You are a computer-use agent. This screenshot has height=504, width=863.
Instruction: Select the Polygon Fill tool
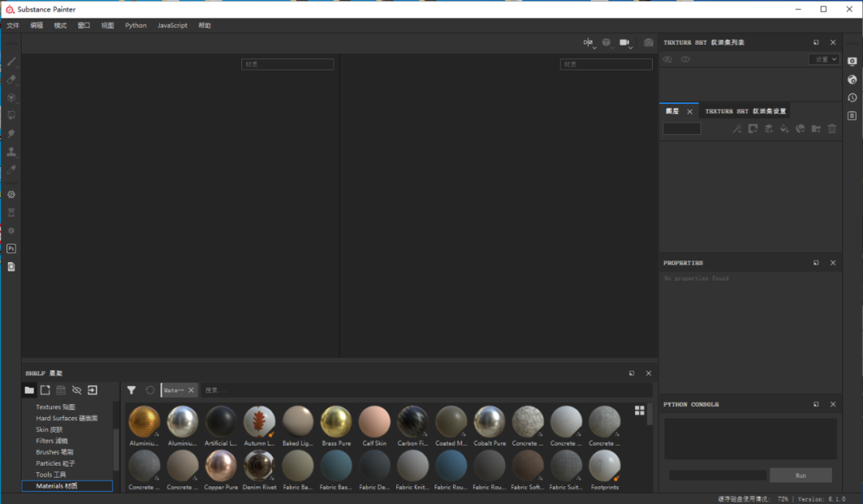[11, 116]
